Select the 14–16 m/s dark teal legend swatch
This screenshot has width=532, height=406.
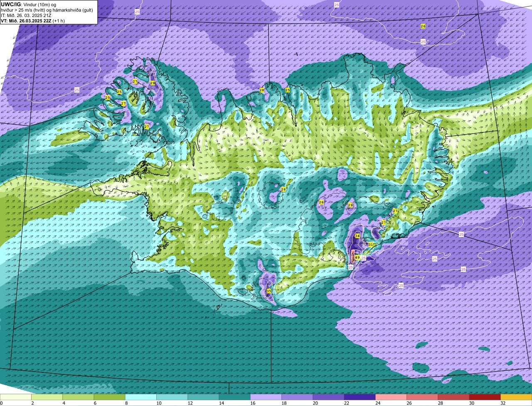[235, 397]
